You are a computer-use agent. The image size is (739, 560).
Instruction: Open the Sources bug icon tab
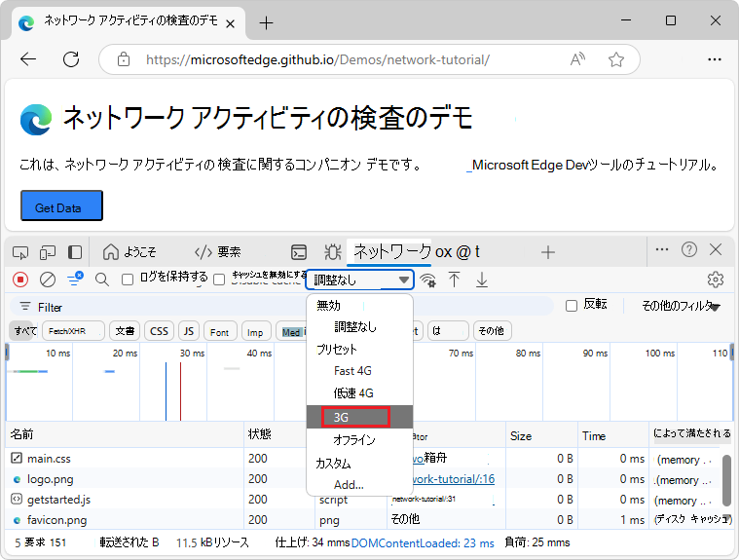click(333, 252)
